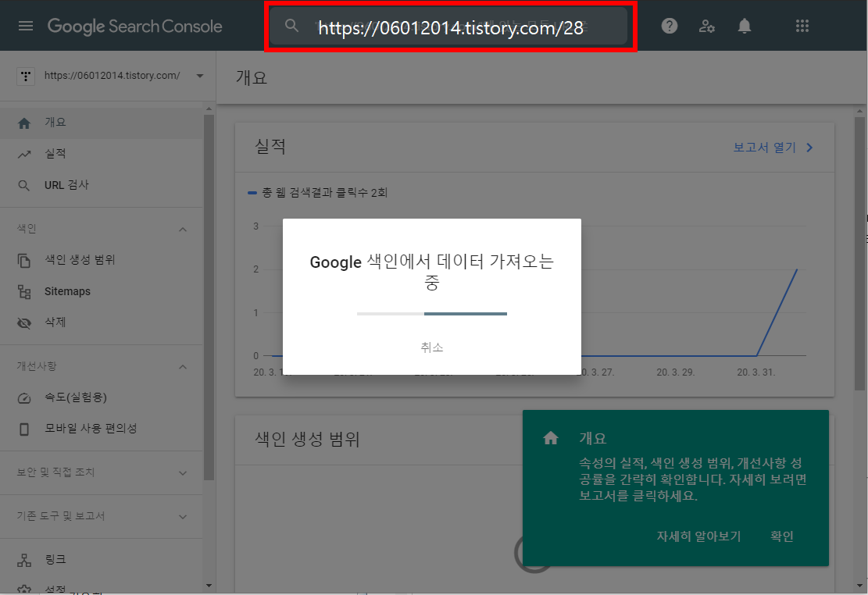This screenshot has height=595, width=868.
Task: Open 삭제 removals in sidebar
Action: [102, 322]
